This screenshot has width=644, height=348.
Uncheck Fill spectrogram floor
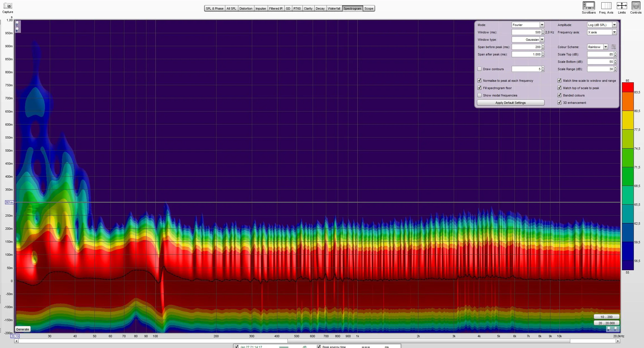click(479, 88)
